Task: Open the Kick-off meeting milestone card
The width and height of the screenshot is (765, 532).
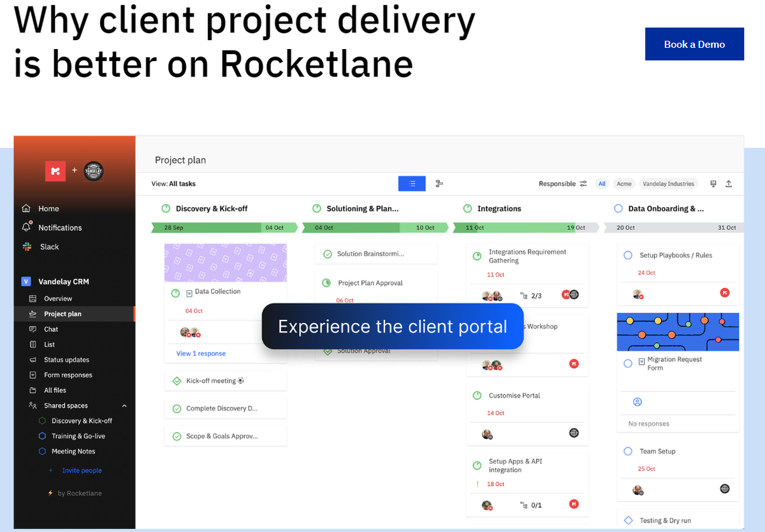Action: [x=226, y=381]
